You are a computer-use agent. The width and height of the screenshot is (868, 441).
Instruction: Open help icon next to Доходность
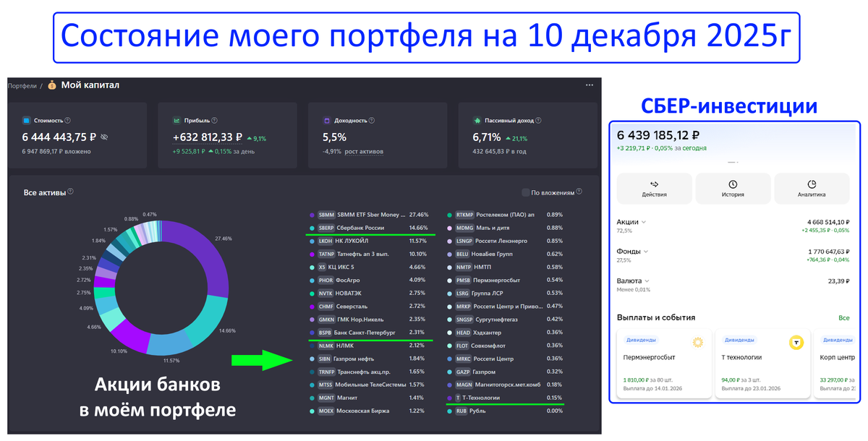tap(371, 121)
